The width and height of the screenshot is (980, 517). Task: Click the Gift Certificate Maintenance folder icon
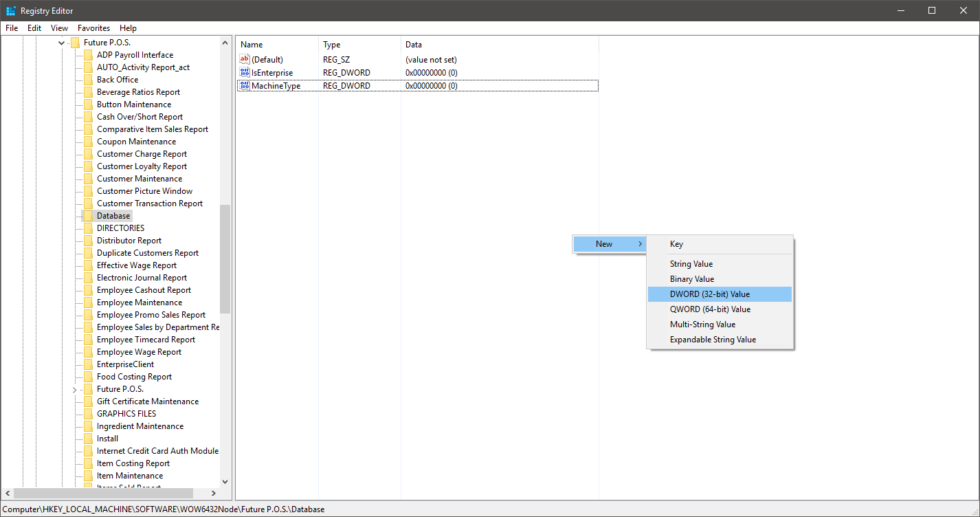click(88, 401)
